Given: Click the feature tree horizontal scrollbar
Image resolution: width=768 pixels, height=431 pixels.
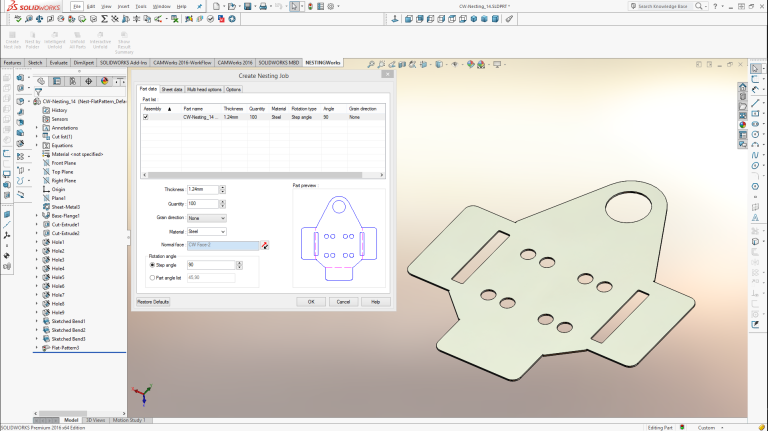Looking at the screenshot, I should pos(63,413).
